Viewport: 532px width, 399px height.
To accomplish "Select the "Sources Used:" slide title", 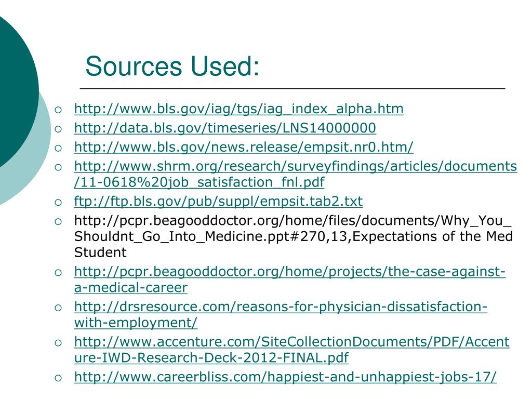I will pos(172,66).
